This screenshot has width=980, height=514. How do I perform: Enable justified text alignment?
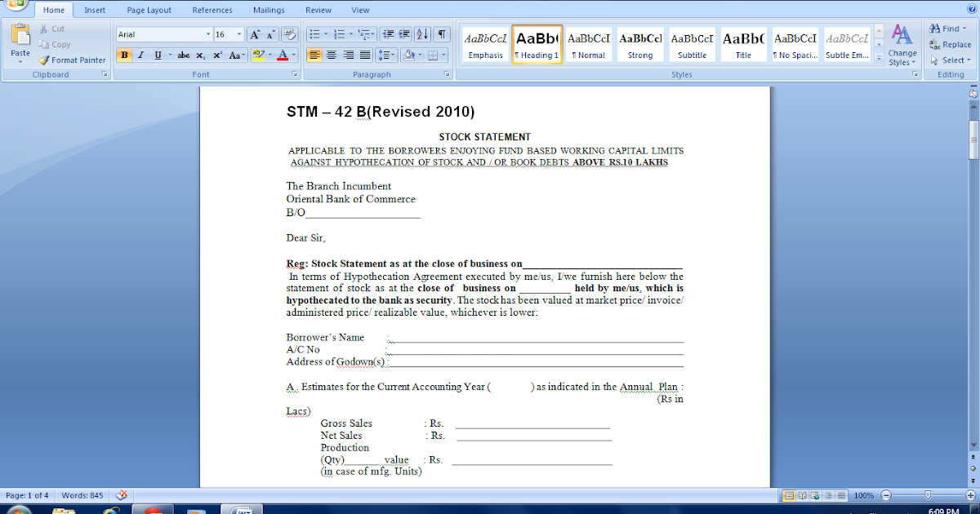pyautogui.click(x=364, y=55)
